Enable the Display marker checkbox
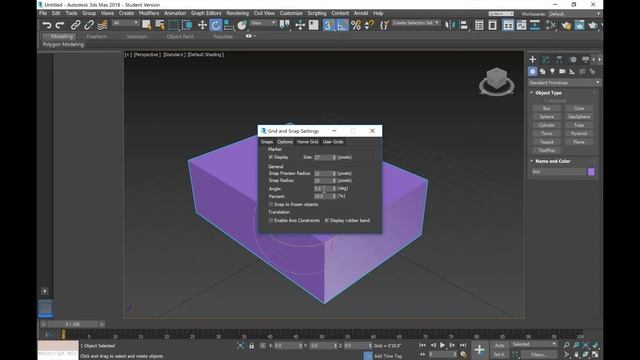The width and height of the screenshot is (640, 360). coord(271,157)
